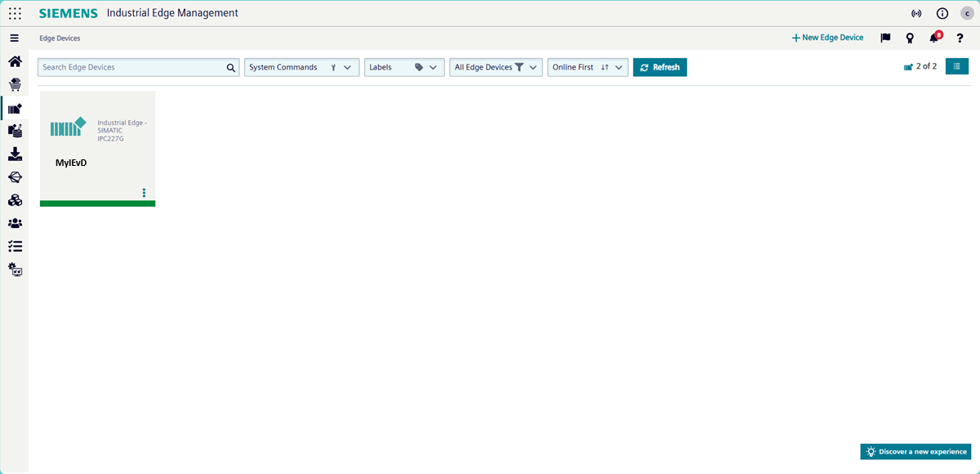This screenshot has width=980, height=474.
Task: Click the Search Edge Devices field
Action: [131, 67]
